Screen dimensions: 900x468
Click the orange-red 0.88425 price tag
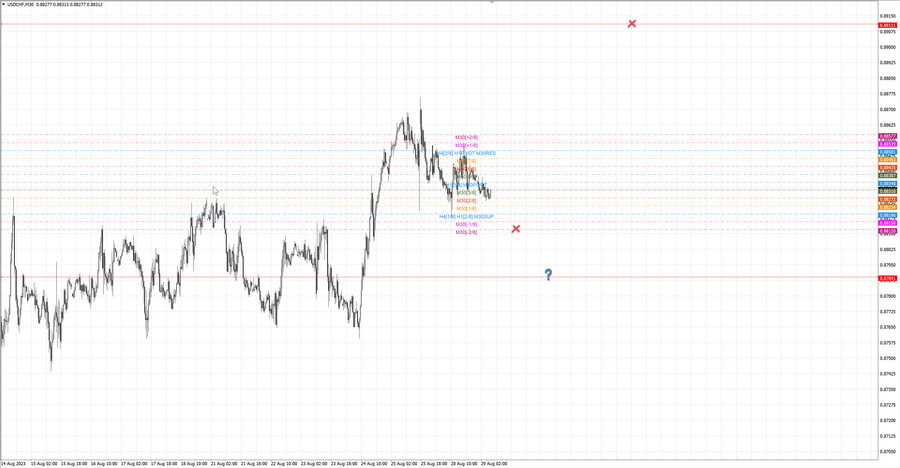pos(887,168)
